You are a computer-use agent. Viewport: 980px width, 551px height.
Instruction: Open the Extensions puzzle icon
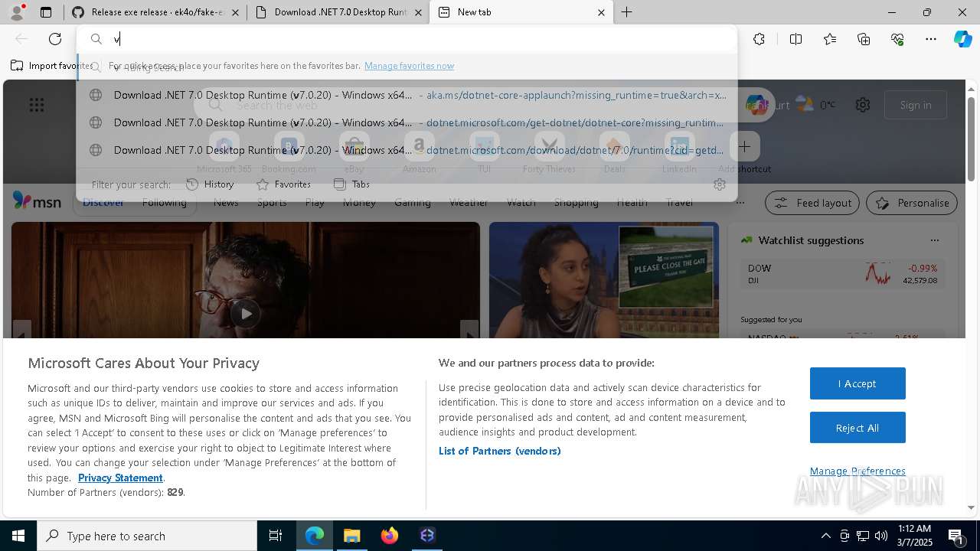(x=759, y=39)
